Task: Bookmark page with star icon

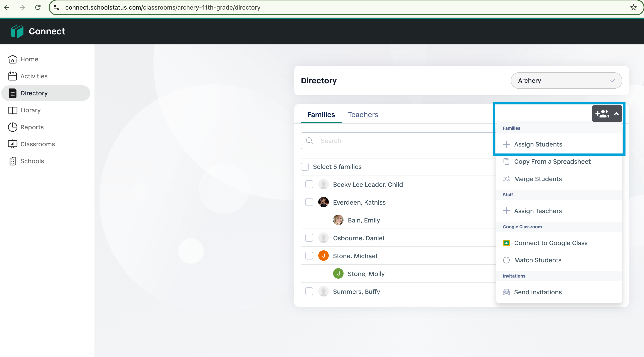Action: pos(633,7)
